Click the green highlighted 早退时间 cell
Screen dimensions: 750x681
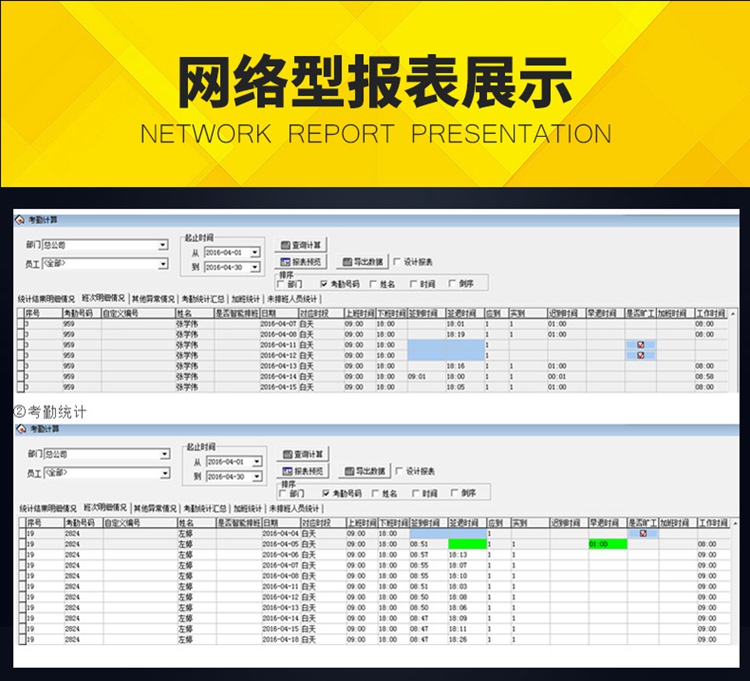[607, 544]
